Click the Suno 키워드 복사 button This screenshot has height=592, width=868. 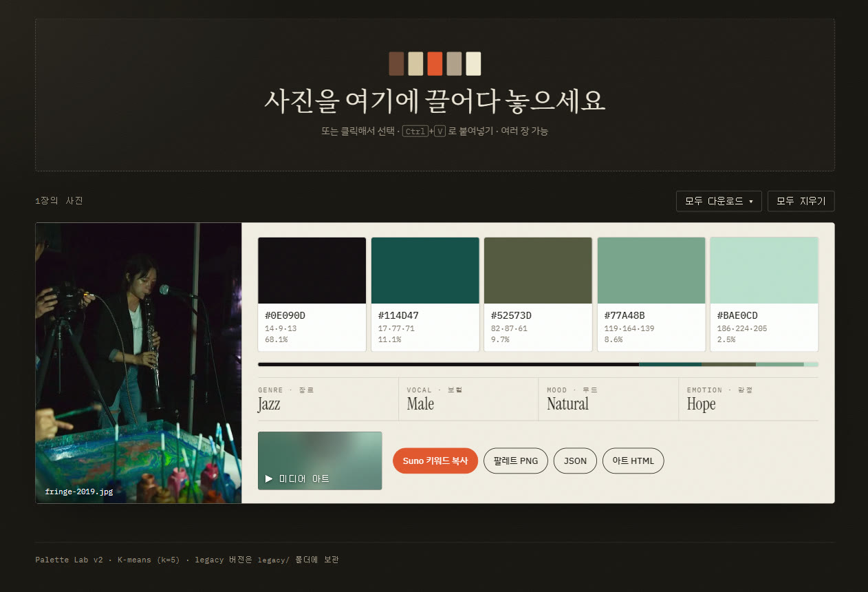(x=435, y=461)
